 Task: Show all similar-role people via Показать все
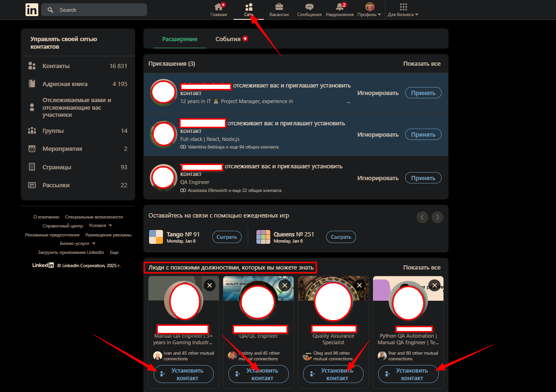(422, 268)
